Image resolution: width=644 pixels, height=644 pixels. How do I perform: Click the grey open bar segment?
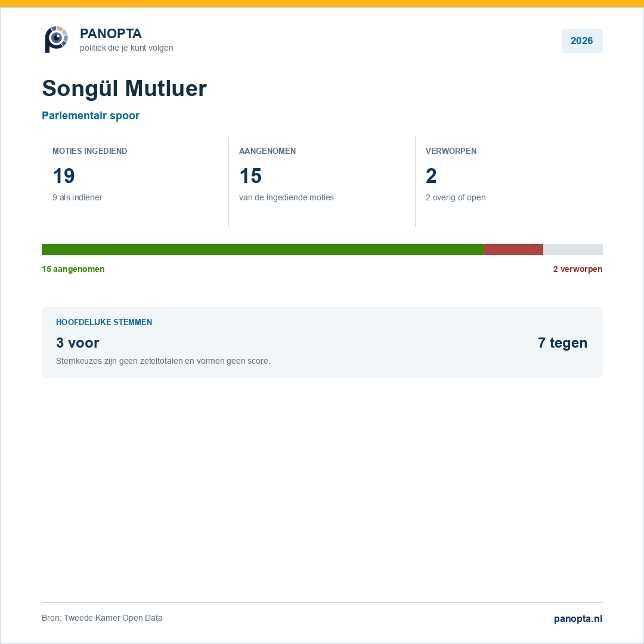coord(573,249)
